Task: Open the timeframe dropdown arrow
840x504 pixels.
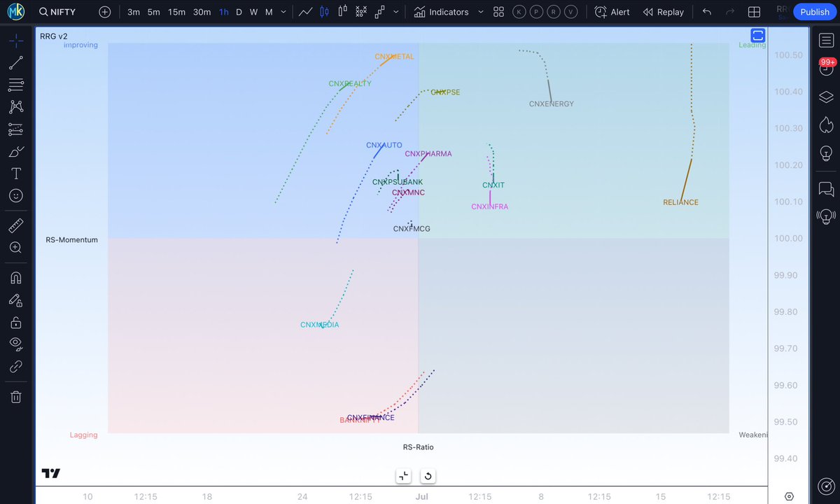Action: (283, 12)
